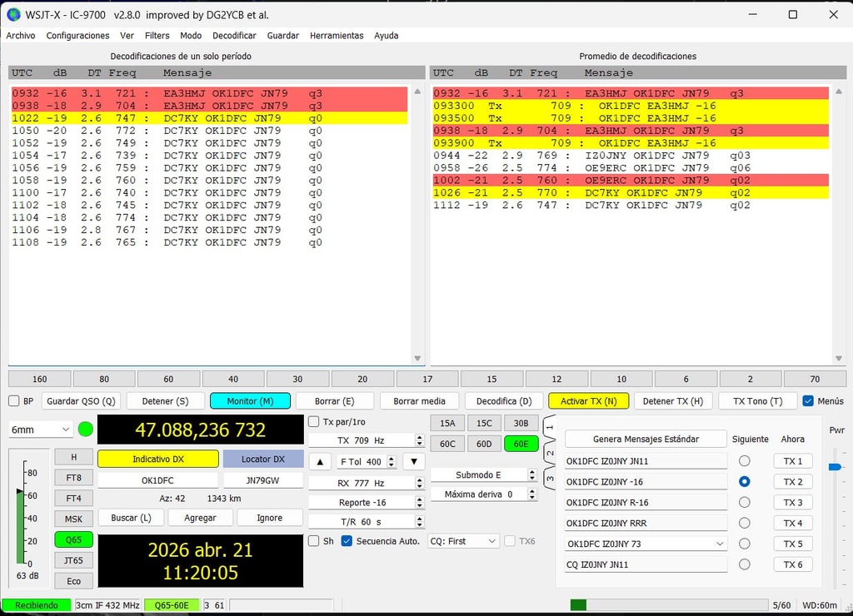Switch to the MSK mode button
Screen dimensions: 853x616
click(74, 519)
